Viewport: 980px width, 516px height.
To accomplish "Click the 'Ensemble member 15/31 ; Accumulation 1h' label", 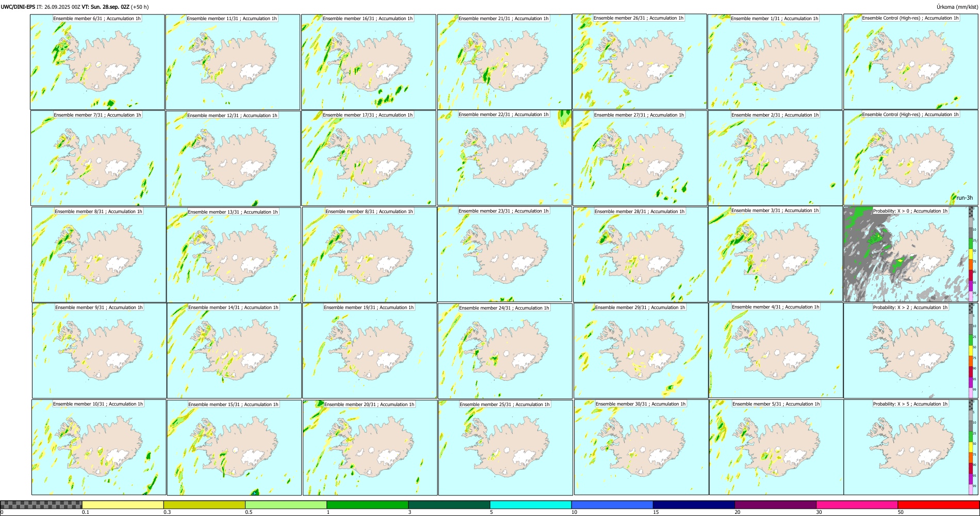I will [x=233, y=405].
